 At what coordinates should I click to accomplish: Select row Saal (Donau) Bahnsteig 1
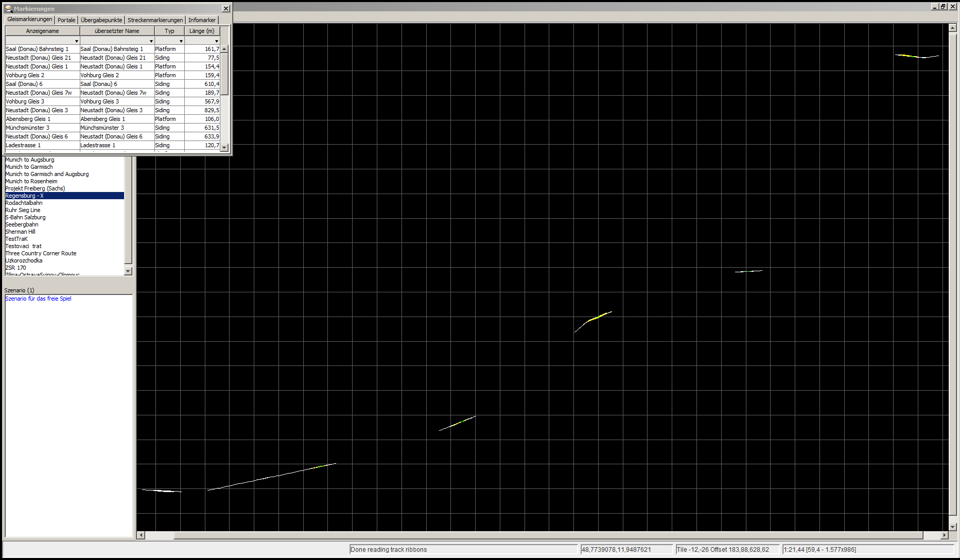pyautogui.click(x=113, y=49)
